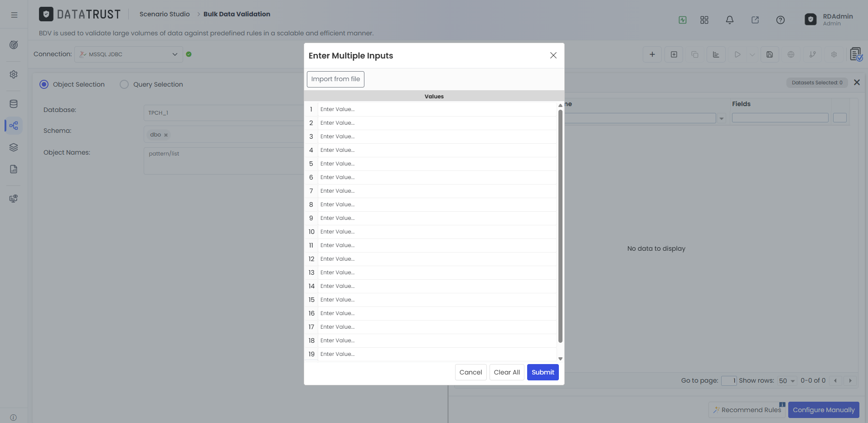Click the Import from file button

point(335,79)
